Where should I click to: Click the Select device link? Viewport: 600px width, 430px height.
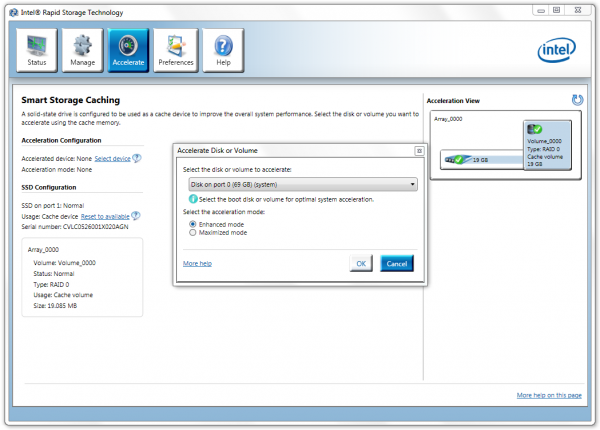112,159
